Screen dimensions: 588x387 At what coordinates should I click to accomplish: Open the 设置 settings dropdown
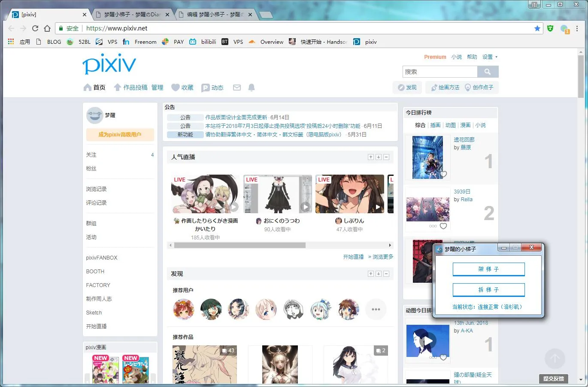[x=488, y=57]
